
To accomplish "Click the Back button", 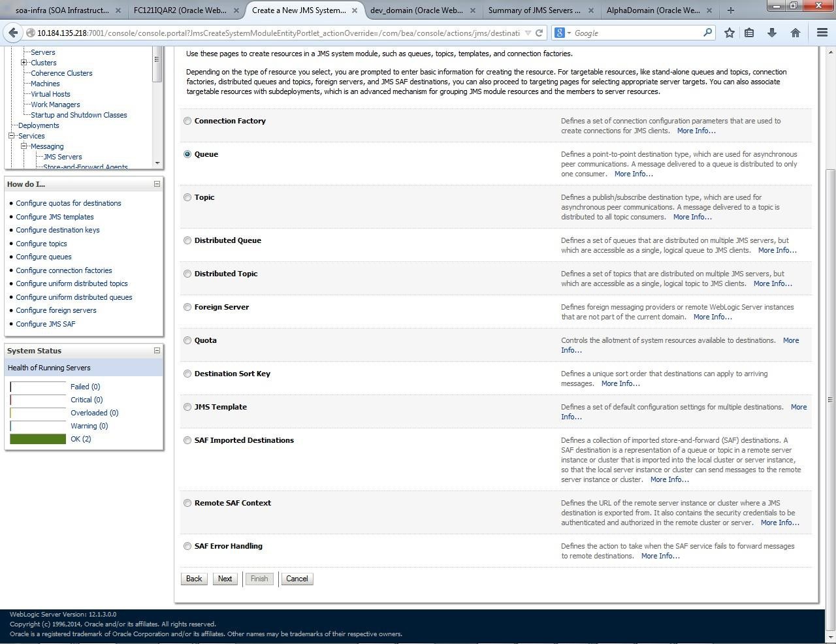I will (x=194, y=579).
